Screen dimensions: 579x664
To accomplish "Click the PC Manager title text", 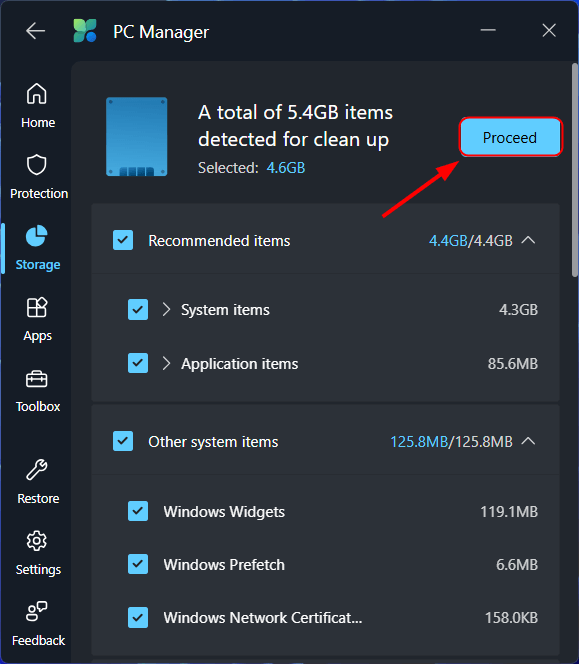I will click(161, 32).
